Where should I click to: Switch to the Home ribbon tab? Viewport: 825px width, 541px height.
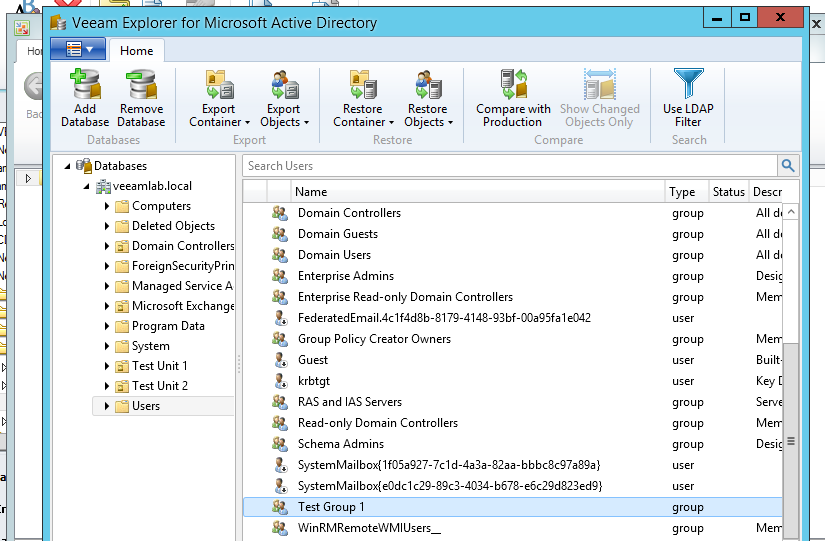pos(136,50)
